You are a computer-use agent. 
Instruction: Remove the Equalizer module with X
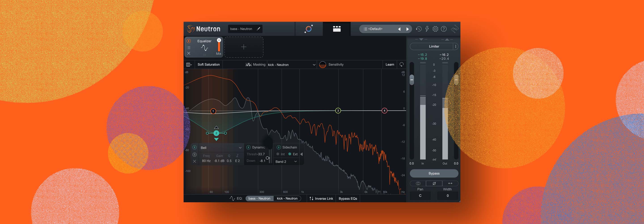[189, 53]
